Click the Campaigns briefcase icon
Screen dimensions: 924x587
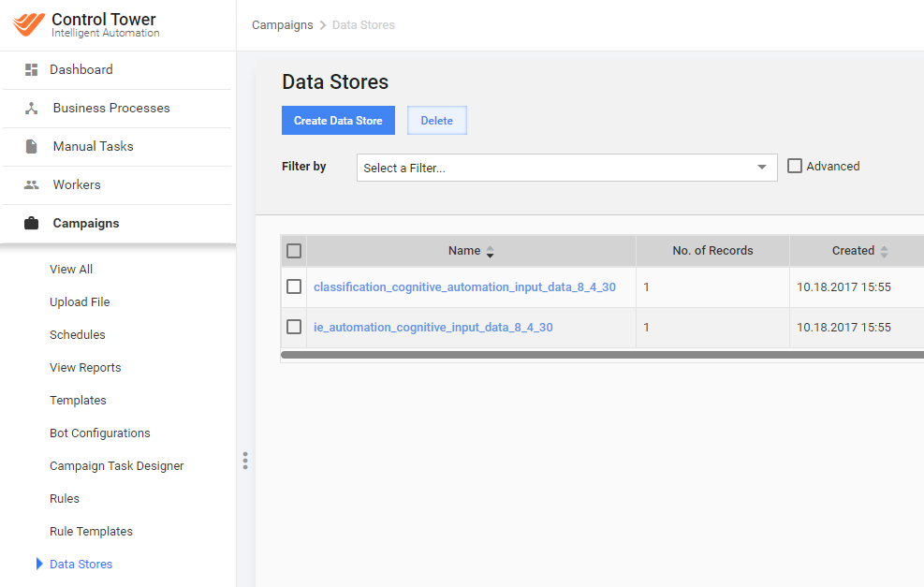tap(31, 224)
